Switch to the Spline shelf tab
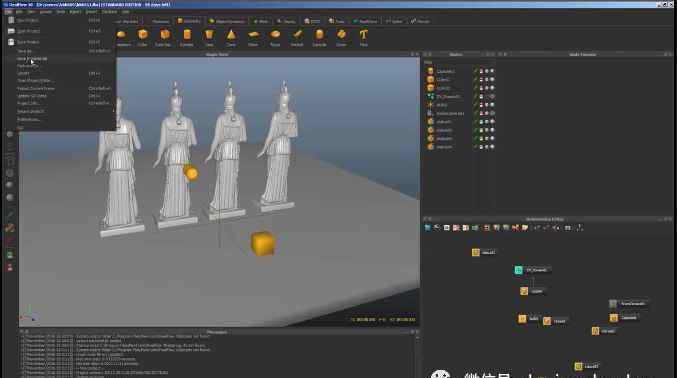 394,21
